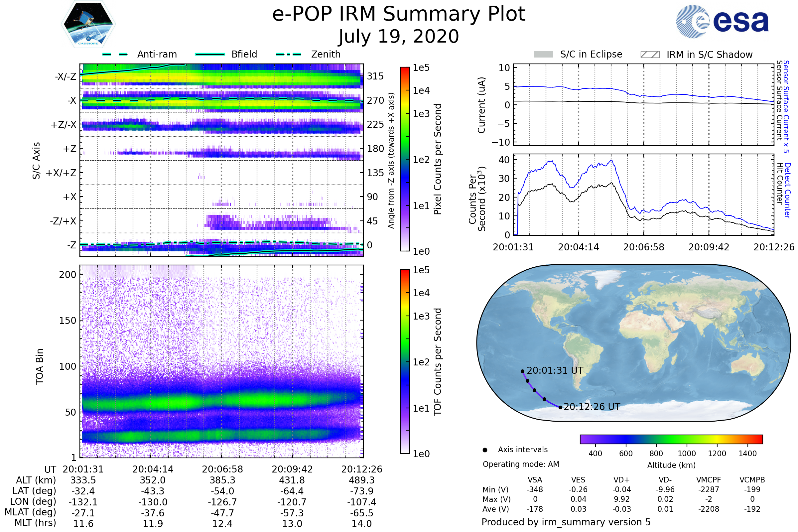Click the Bfield solid legend line
The height and width of the screenshot is (532, 798).
click(x=210, y=54)
